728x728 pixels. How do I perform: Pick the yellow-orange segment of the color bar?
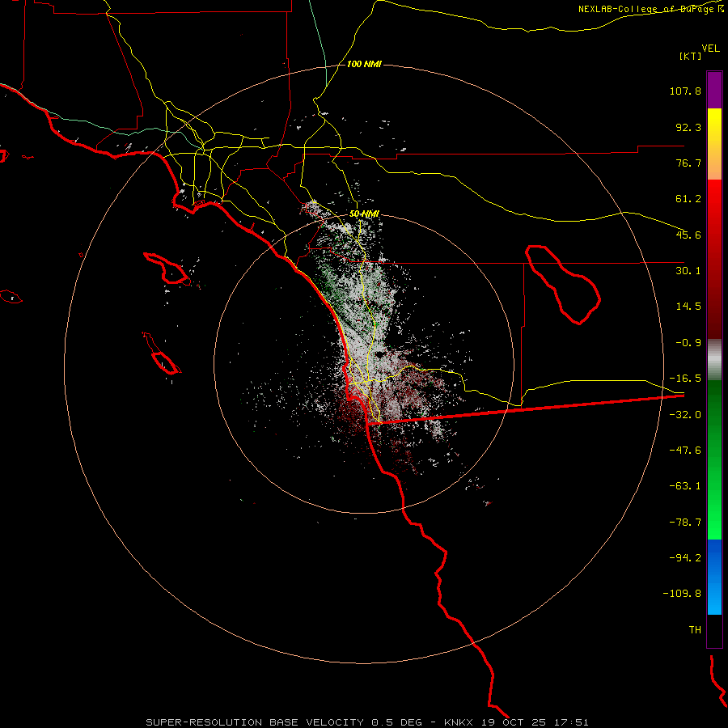pyautogui.click(x=714, y=144)
